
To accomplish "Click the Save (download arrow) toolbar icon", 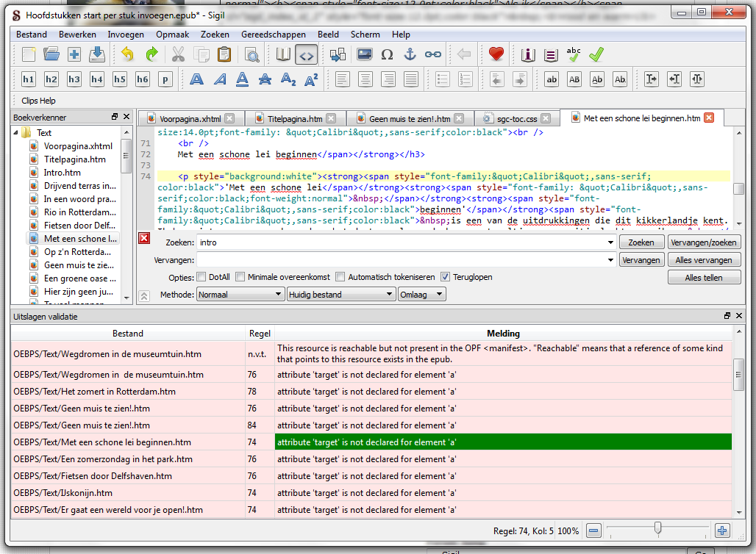I will click(96, 54).
